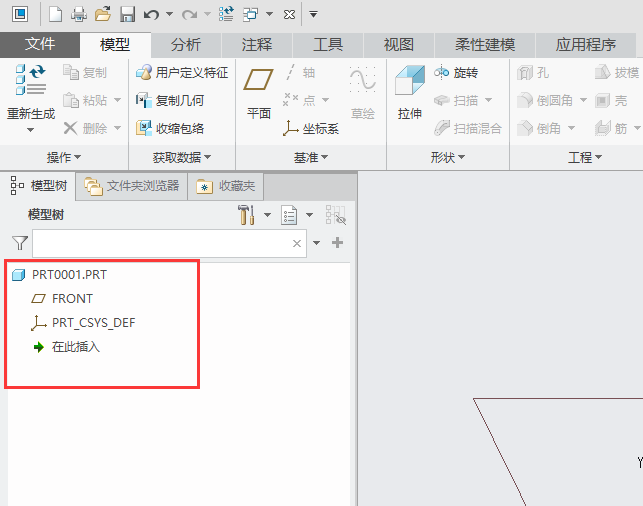The image size is (643, 506).
Task: Select the 拉伸 extrude tool
Action: [x=410, y=93]
